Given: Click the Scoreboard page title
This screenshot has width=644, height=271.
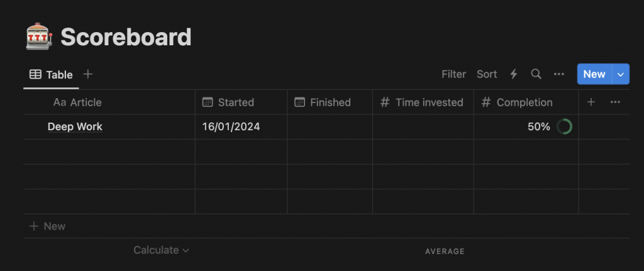Looking at the screenshot, I should coord(126,37).
